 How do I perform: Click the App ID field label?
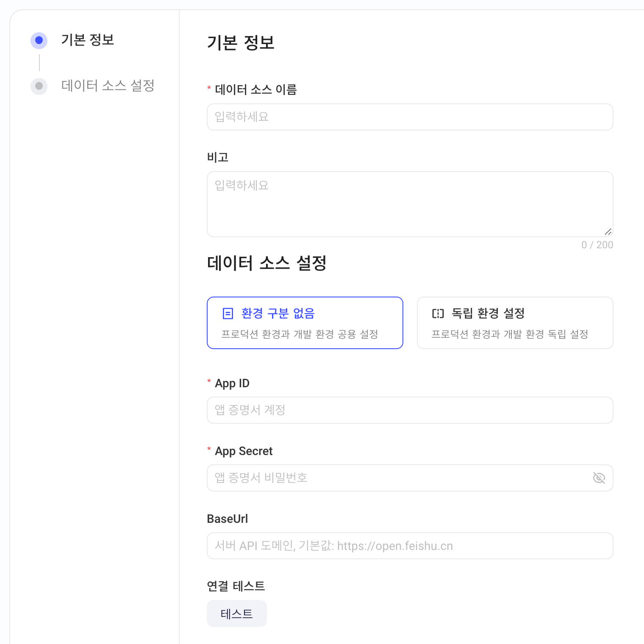(232, 383)
